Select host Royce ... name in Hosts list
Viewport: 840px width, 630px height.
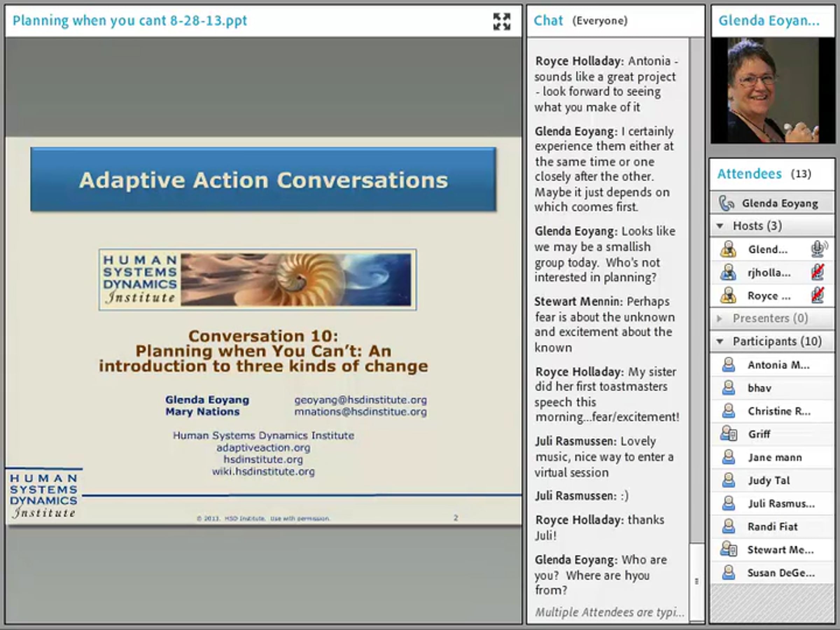[x=769, y=296]
